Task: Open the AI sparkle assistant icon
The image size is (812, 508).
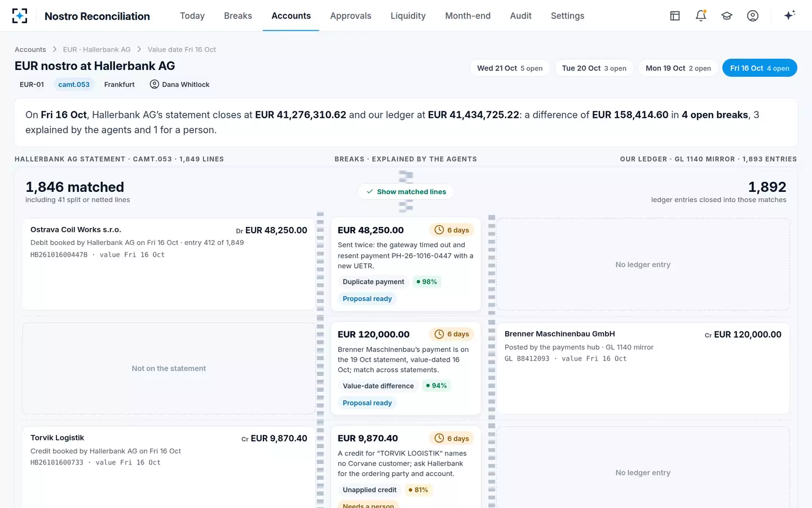Action: (x=789, y=15)
